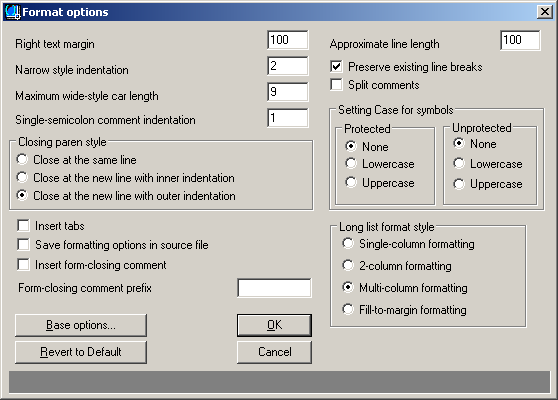
Task: Enable the Insert tabs checkbox
Action: click(x=23, y=226)
